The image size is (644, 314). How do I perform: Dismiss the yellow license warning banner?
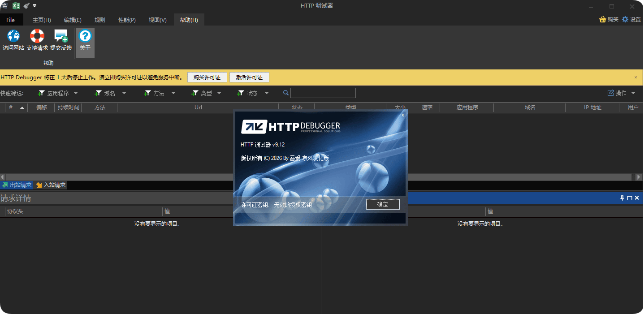(x=635, y=77)
